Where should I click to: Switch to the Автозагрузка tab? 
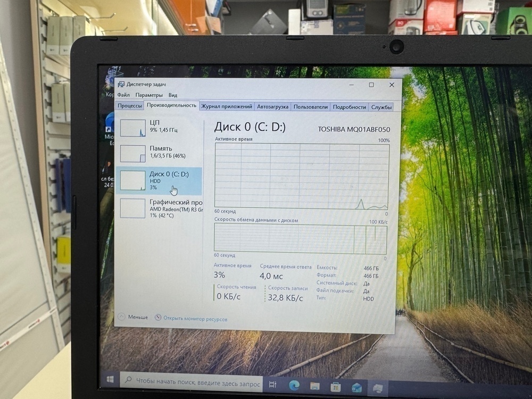tap(273, 106)
